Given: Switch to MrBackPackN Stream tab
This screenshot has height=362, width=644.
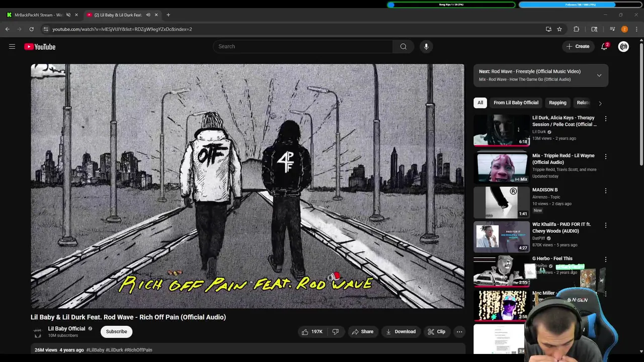Looking at the screenshot, I should [x=38, y=15].
